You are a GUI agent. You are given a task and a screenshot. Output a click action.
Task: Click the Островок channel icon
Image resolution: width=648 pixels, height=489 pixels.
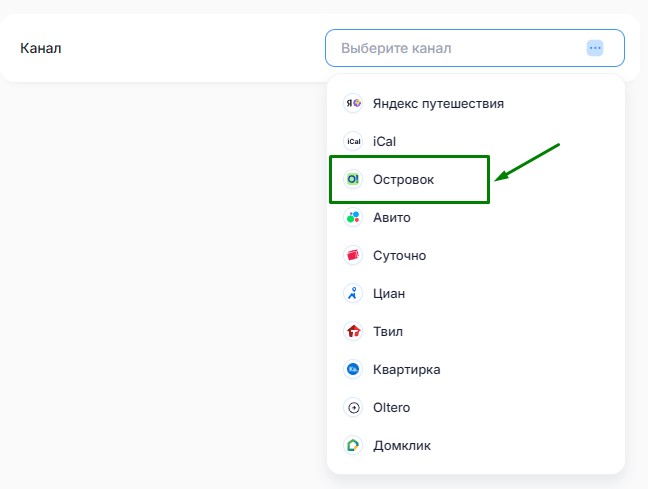(352, 179)
